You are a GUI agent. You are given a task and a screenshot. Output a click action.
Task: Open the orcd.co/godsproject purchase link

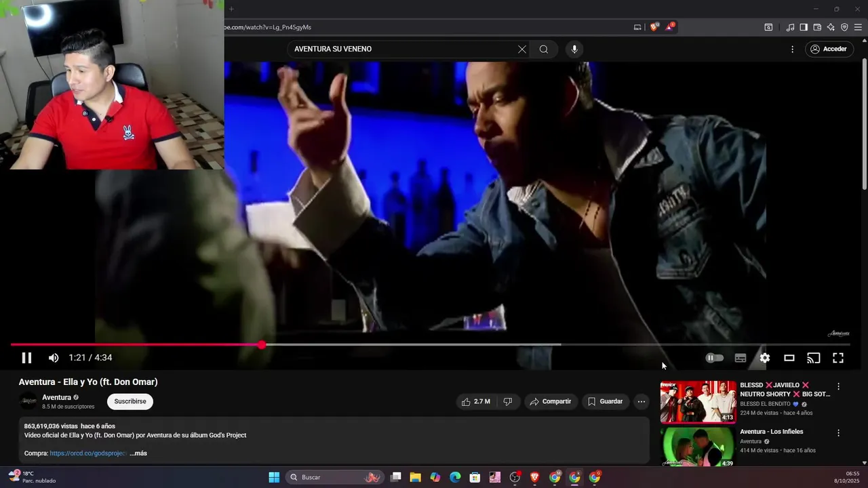click(x=88, y=453)
